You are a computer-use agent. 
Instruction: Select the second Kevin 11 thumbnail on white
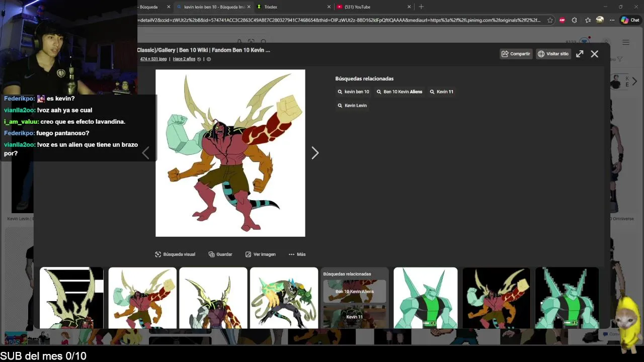[x=142, y=298]
